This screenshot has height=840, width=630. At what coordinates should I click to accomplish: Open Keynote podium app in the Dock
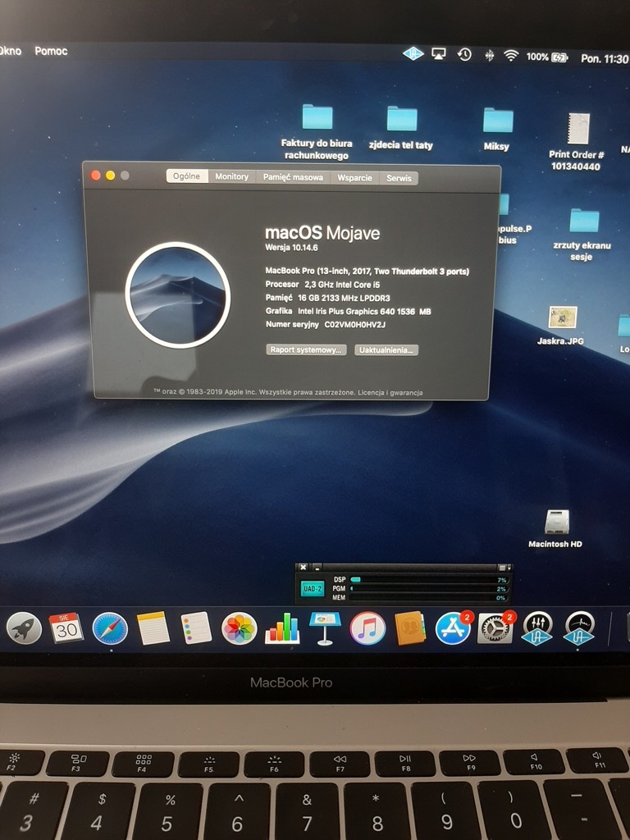(325, 628)
